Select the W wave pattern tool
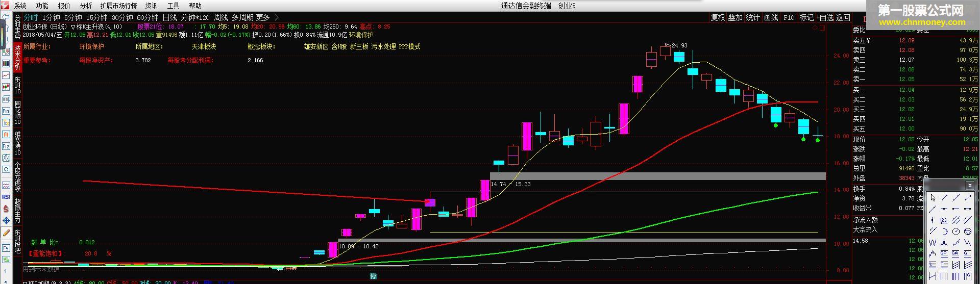Viewport: 980px width, 284px height. click(933, 243)
